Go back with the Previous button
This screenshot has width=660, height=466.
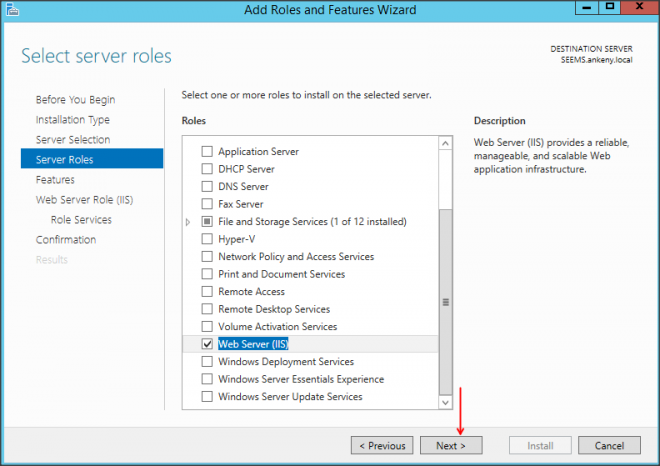pos(381,445)
